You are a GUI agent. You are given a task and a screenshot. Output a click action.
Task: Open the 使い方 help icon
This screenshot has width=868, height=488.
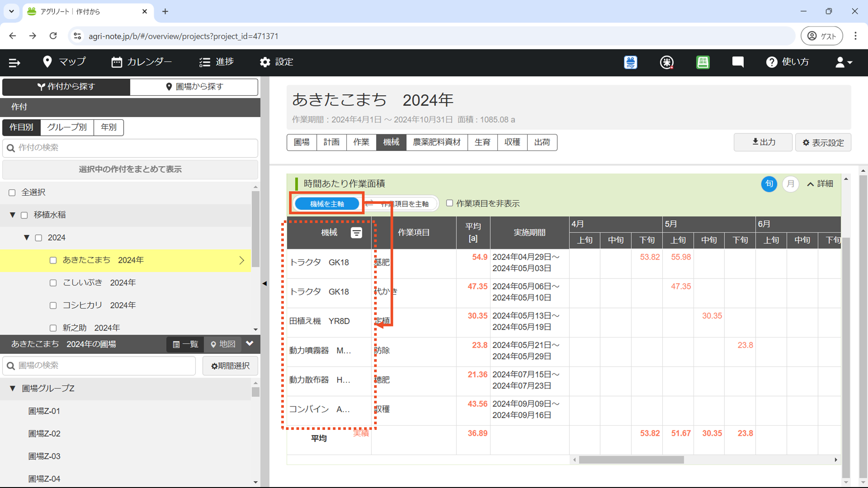pos(787,62)
